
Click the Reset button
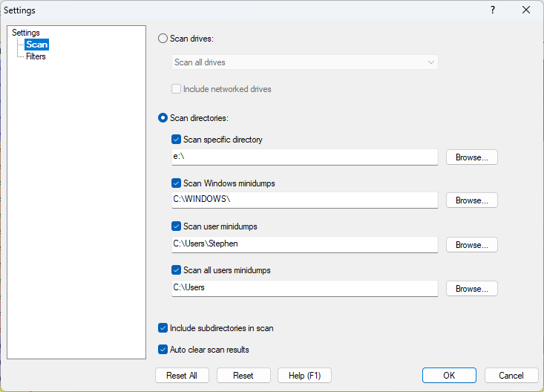click(x=243, y=376)
